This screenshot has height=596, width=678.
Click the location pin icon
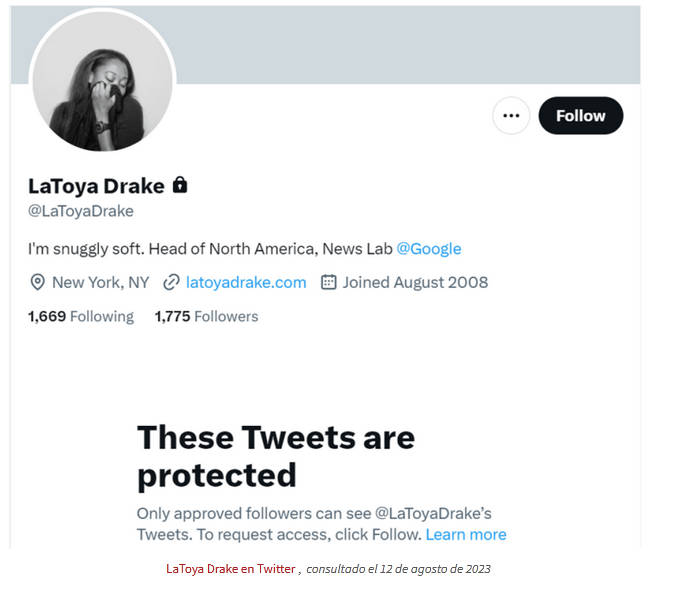pos(38,282)
